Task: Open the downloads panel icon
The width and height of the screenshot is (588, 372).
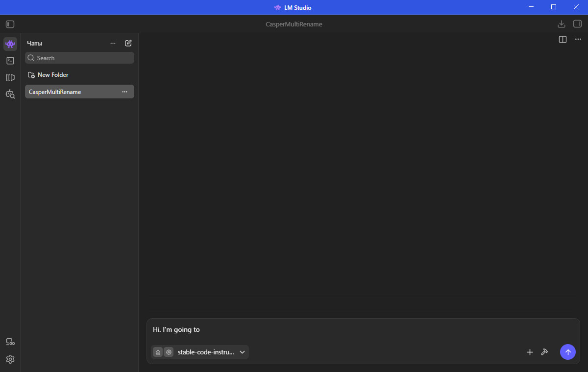Action: (562, 24)
